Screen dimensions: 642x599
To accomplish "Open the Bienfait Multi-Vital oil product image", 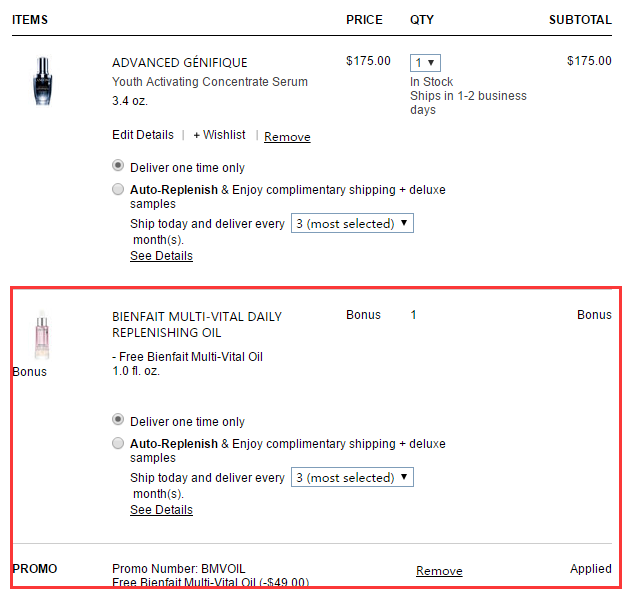I will pyautogui.click(x=42, y=335).
